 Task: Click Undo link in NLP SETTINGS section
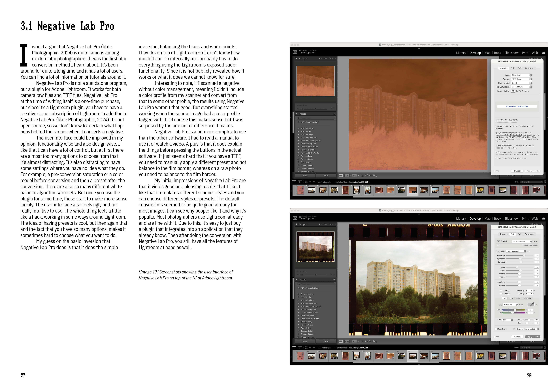tap(499, 245)
